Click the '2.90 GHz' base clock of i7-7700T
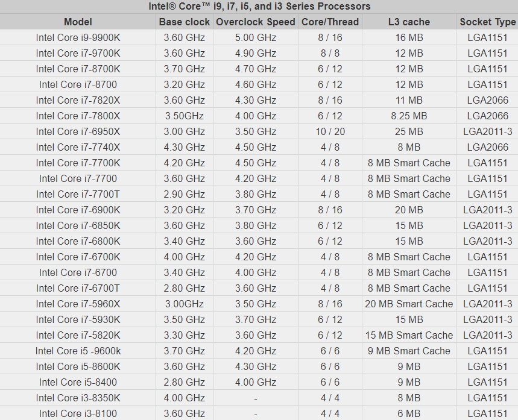Screen dimensions: 518x420 click(x=185, y=194)
